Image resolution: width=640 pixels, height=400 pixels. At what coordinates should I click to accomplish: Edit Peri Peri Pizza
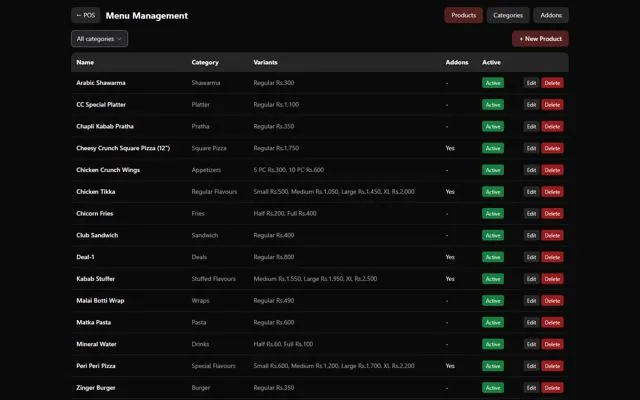pyautogui.click(x=531, y=366)
